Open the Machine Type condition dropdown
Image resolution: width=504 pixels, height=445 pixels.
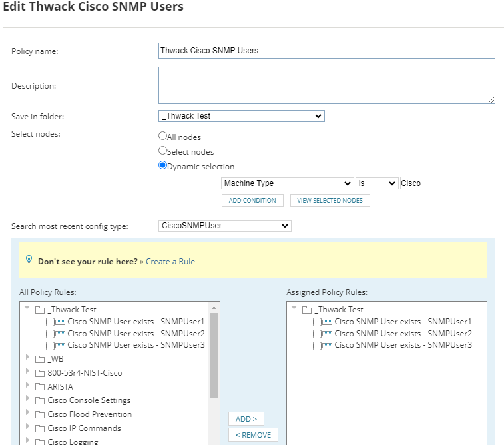pos(288,183)
